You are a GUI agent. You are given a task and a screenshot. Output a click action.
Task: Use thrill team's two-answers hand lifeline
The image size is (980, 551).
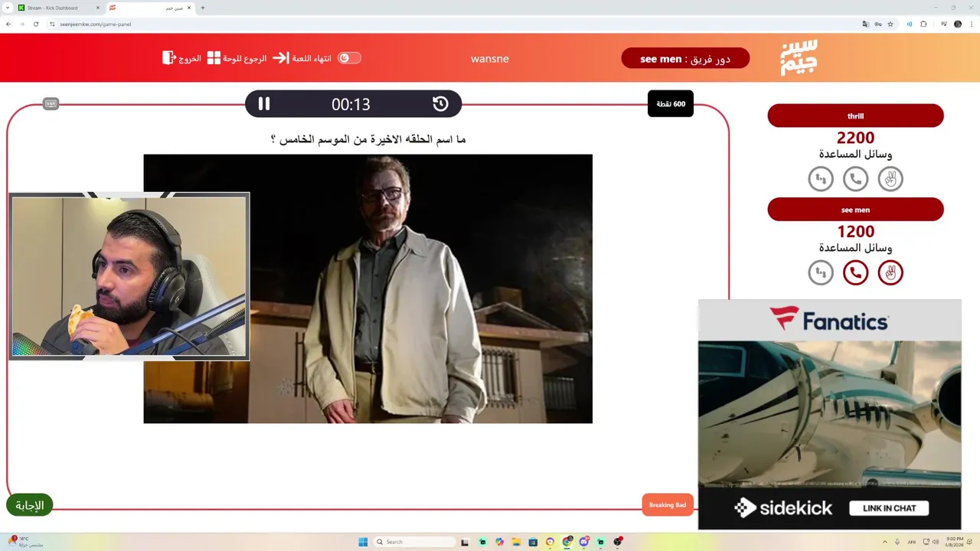coord(890,179)
